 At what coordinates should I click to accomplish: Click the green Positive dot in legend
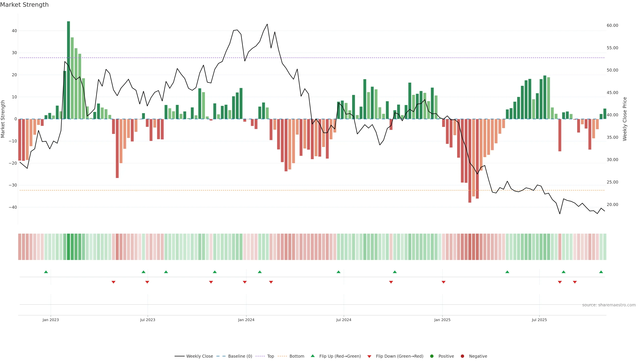pyautogui.click(x=432, y=356)
